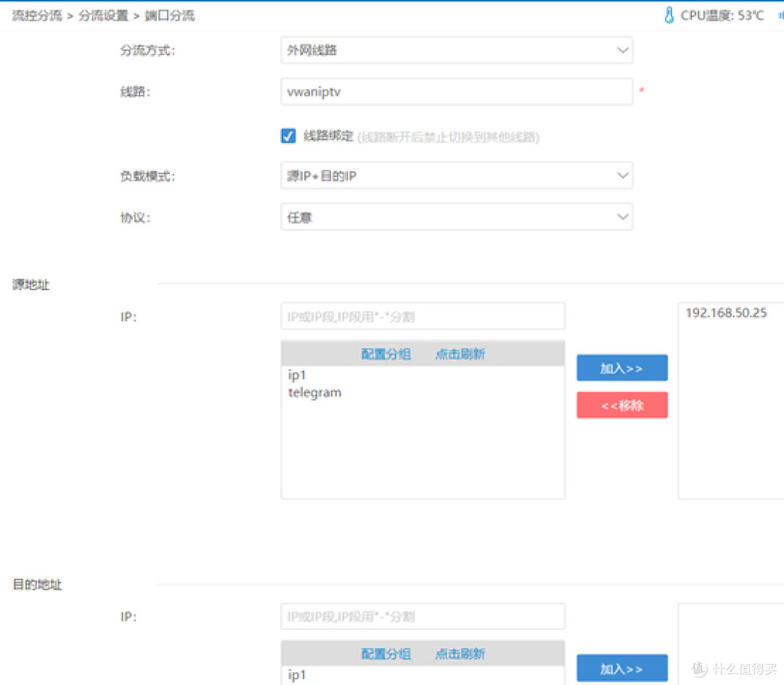Go to 分流设置 in the breadcrumb
784x685 pixels.
103,15
